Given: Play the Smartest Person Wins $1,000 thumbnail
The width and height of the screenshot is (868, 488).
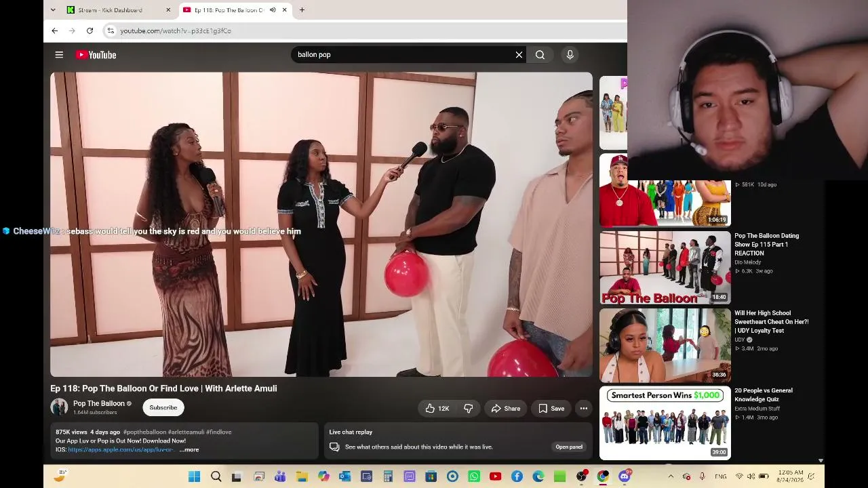Looking at the screenshot, I should click(x=665, y=423).
